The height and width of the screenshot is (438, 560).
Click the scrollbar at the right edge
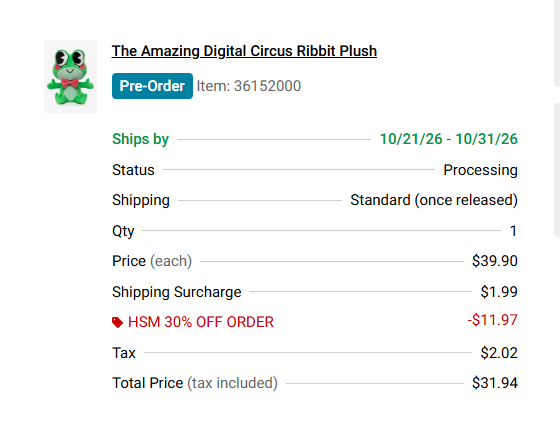(x=557, y=171)
